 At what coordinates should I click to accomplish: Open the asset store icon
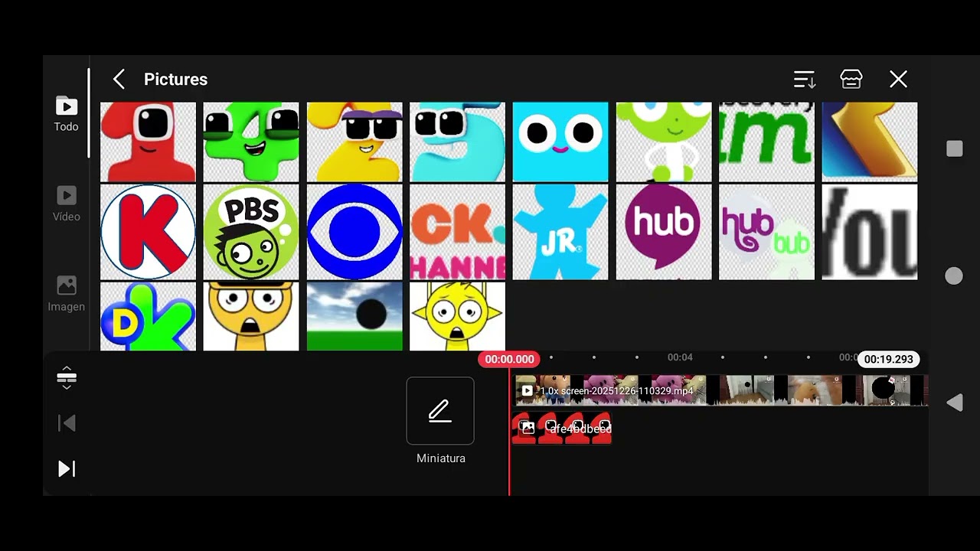click(851, 79)
